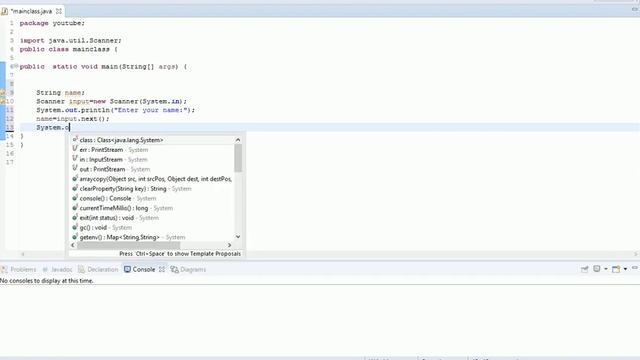Click the 'String name;' declaration line
The width and height of the screenshot is (640, 360).
[60, 93]
